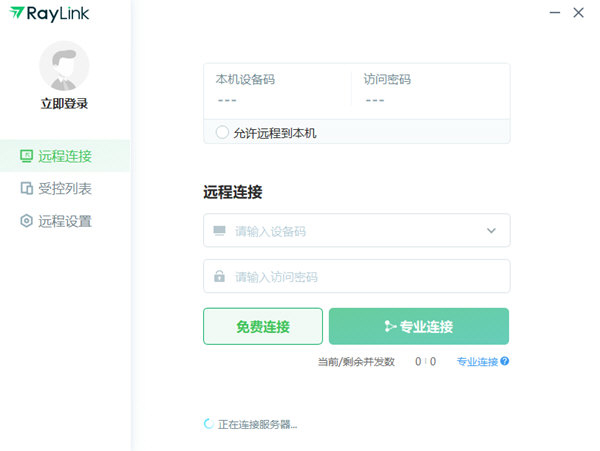The width and height of the screenshot is (600, 451).
Task: Open the blue 专业连接 link
Action: coord(477,362)
